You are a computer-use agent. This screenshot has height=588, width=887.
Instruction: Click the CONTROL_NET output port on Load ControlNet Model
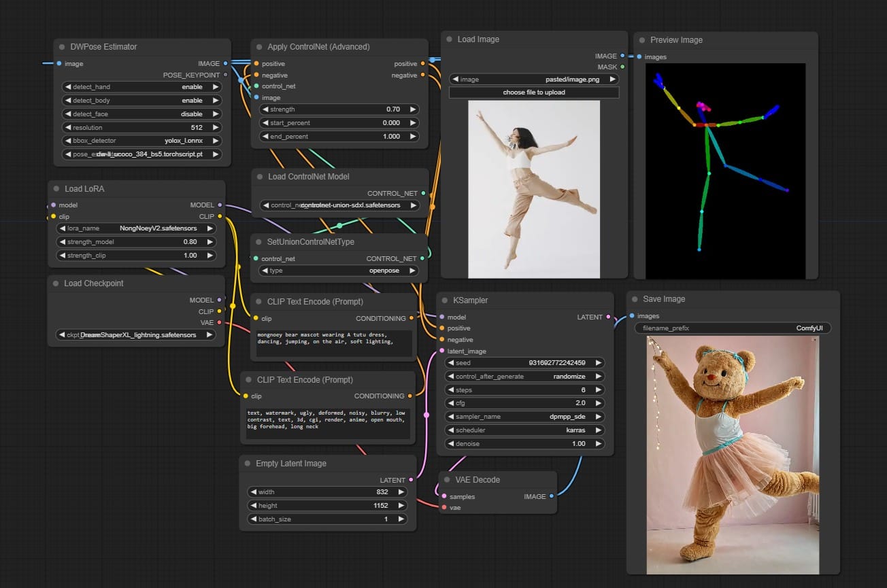point(424,193)
